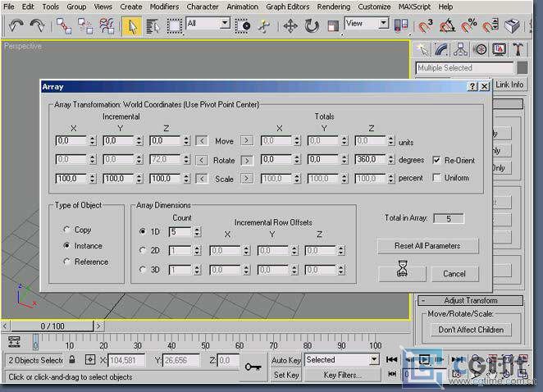This screenshot has height=392, width=543.
Task: Activate the Select and Rotate tool
Action: pos(312,26)
